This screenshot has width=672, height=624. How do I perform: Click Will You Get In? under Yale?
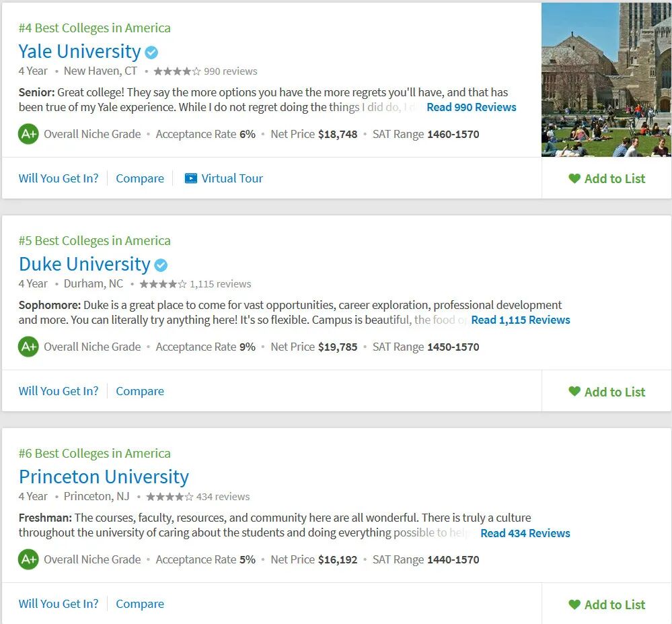tap(59, 178)
